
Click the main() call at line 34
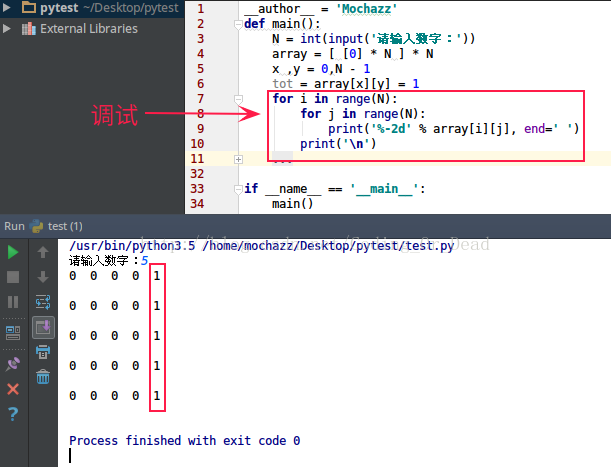click(292, 203)
